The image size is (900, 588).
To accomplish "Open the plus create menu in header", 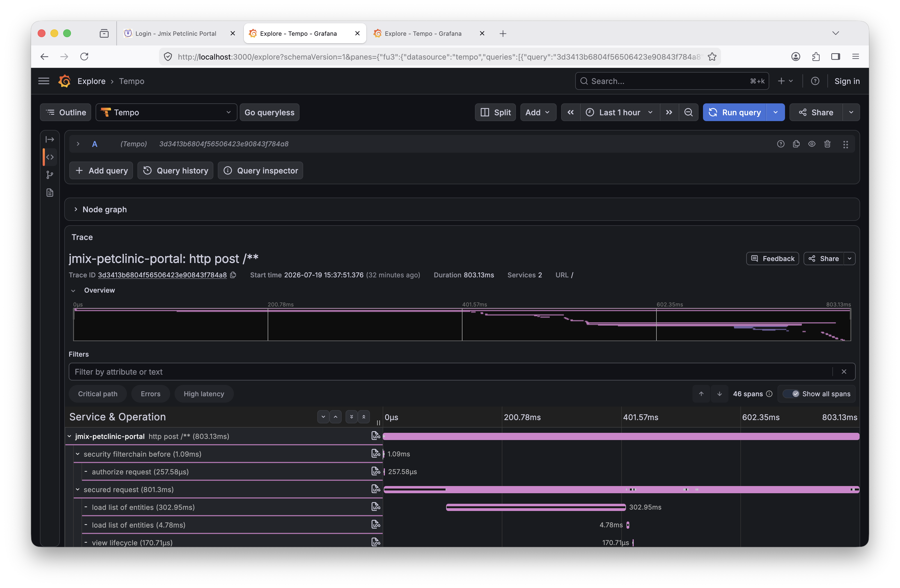I will pyautogui.click(x=785, y=81).
